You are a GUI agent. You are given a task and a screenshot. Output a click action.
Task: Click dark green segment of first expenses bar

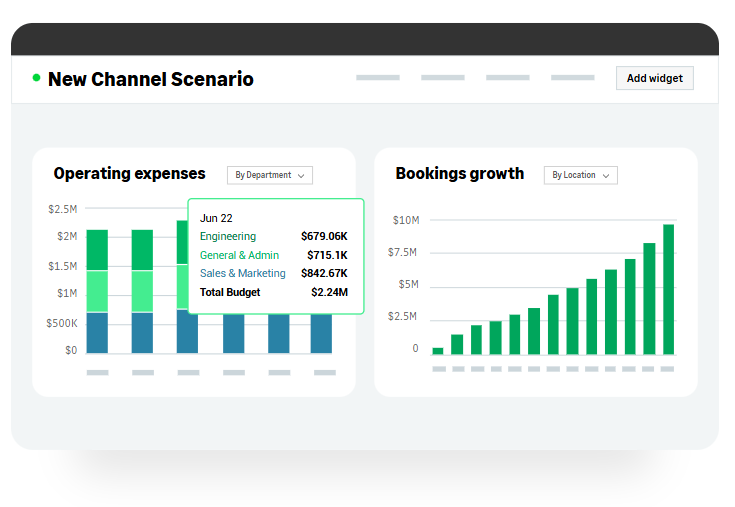(x=97, y=250)
